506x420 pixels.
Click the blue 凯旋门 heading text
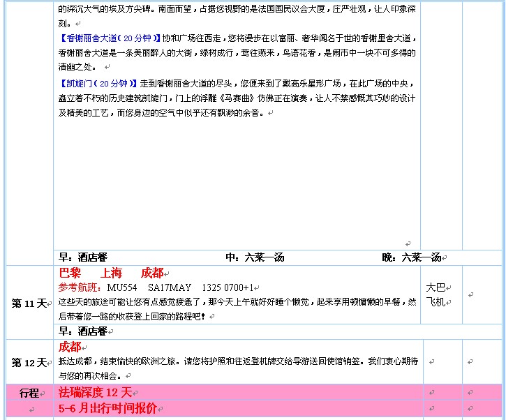[97, 83]
